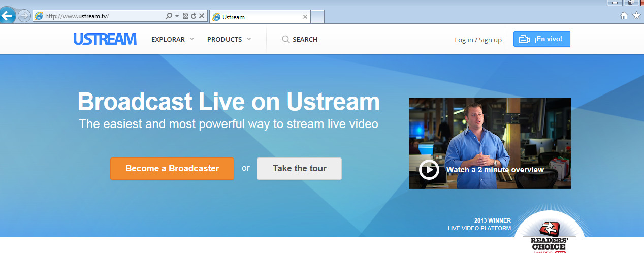Play the 2 minute overview video
644x253 pixels.
coord(429,170)
